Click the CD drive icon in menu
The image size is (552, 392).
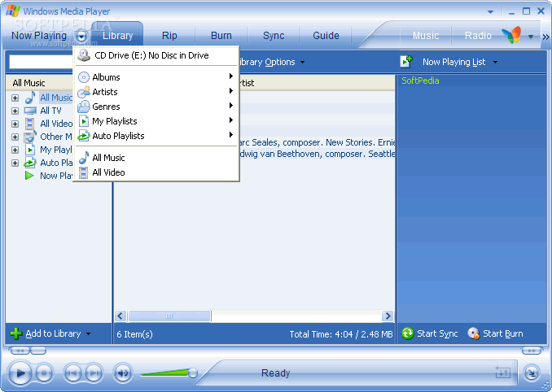tap(84, 55)
